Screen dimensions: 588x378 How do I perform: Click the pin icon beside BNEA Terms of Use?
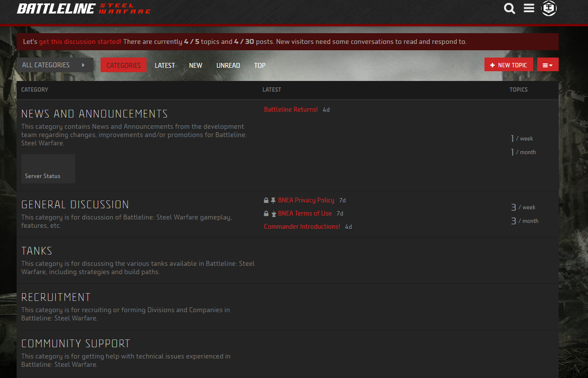(273, 214)
